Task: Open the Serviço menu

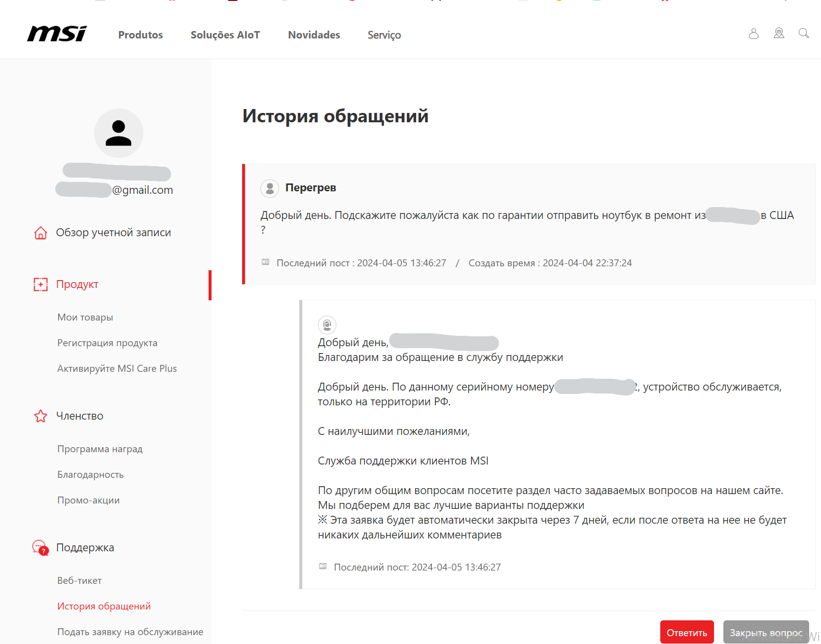Action: click(384, 35)
